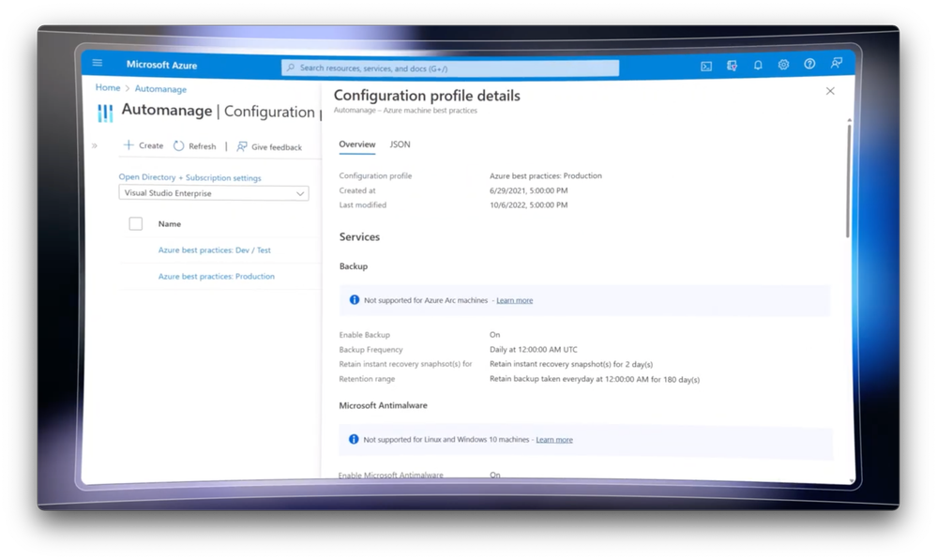The height and width of the screenshot is (560, 937).
Task: Show the notifications bell
Action: tap(758, 65)
